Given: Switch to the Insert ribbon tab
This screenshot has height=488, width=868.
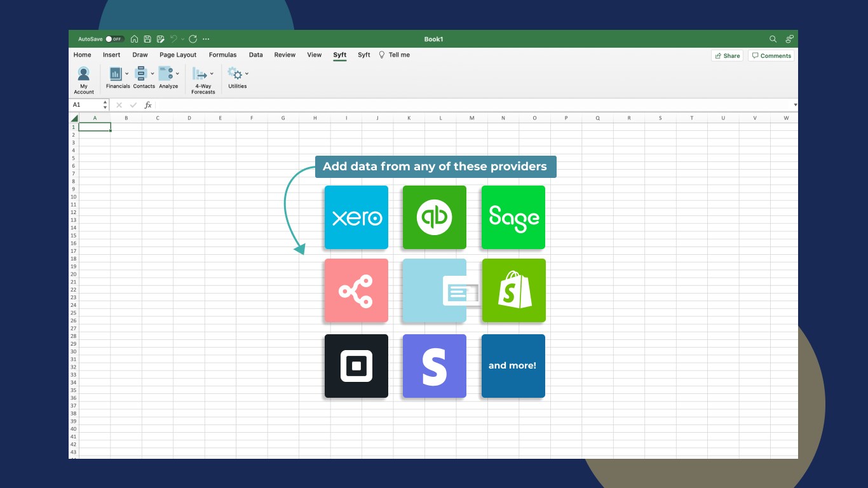Looking at the screenshot, I should 112,55.
